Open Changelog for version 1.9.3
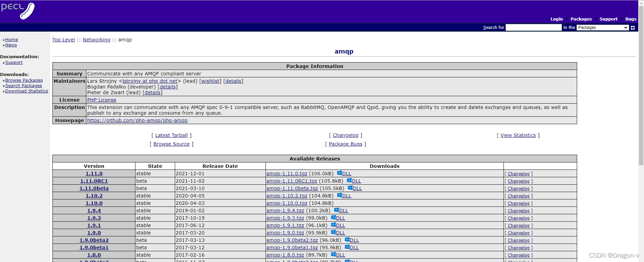 (518, 218)
